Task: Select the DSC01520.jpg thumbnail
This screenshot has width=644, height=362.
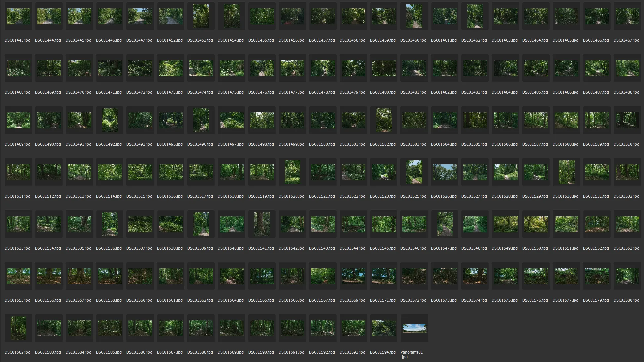Action: (292, 172)
